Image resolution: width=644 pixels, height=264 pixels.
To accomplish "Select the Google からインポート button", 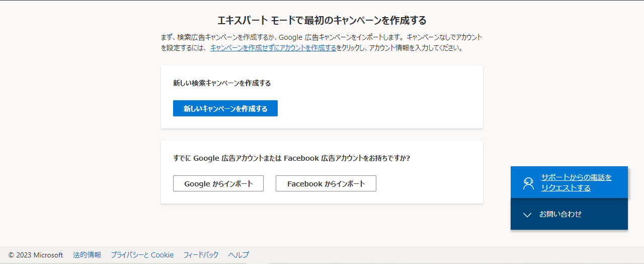I will [218, 183].
